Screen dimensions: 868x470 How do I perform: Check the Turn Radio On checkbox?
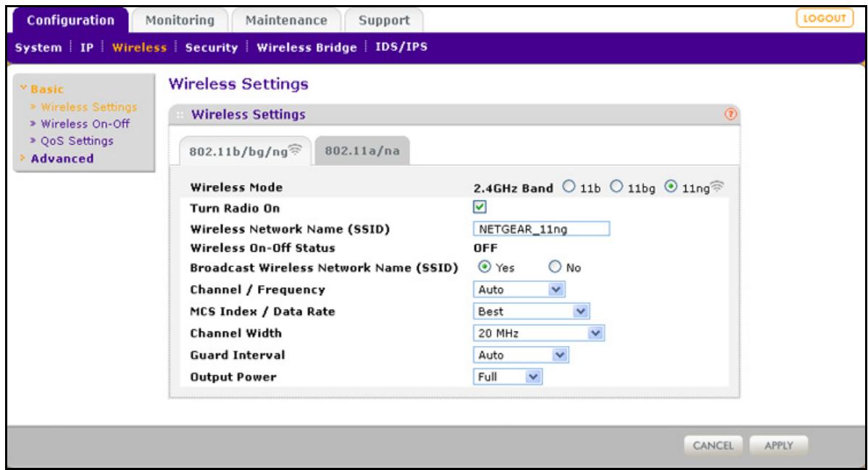(x=480, y=207)
